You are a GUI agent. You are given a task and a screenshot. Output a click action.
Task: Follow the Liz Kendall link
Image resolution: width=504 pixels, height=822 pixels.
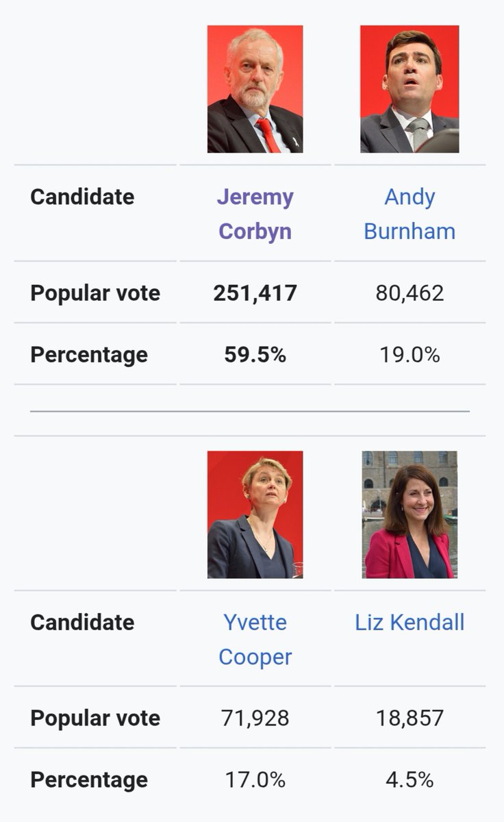click(409, 622)
